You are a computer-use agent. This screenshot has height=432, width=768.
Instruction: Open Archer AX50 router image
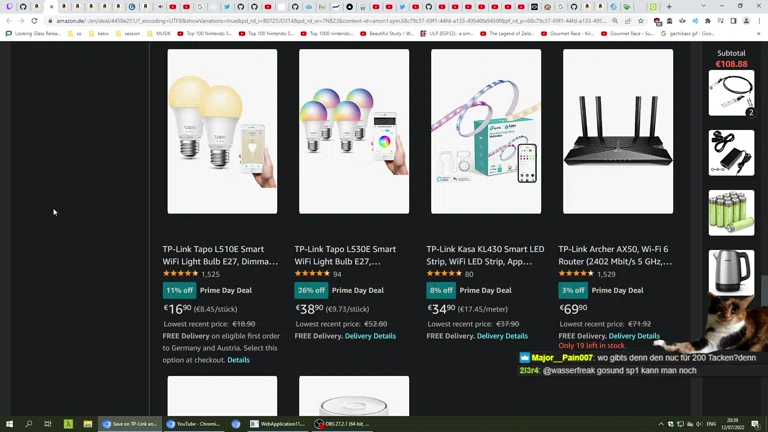point(618,131)
